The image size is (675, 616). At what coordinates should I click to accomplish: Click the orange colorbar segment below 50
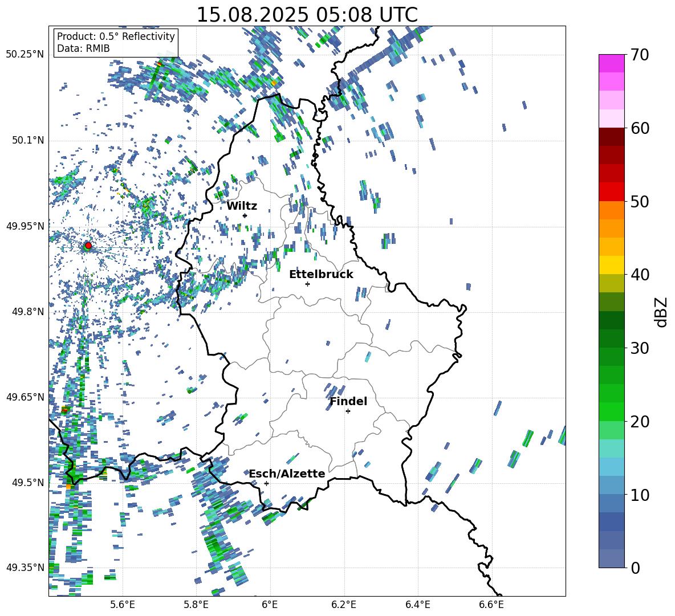pyautogui.click(x=611, y=210)
